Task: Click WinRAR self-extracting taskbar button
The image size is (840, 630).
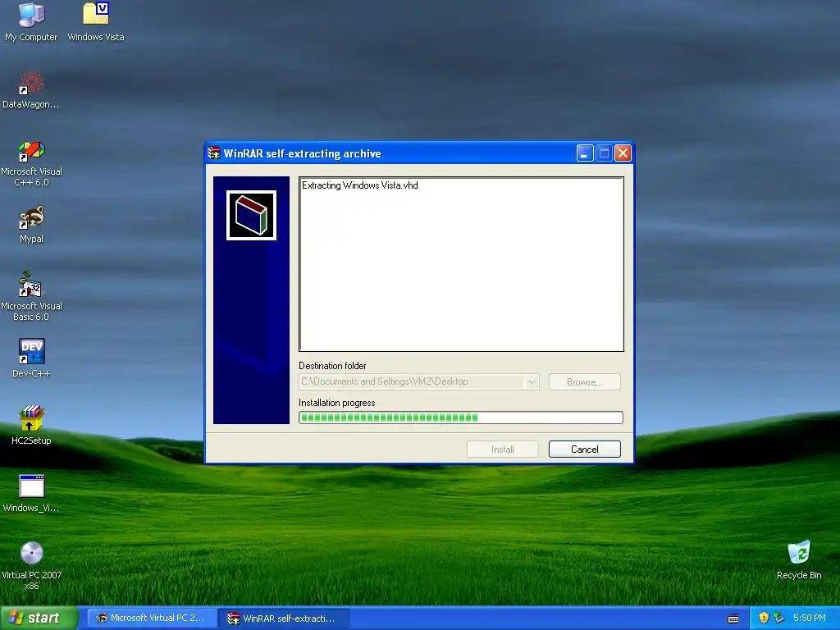Action: (x=285, y=619)
